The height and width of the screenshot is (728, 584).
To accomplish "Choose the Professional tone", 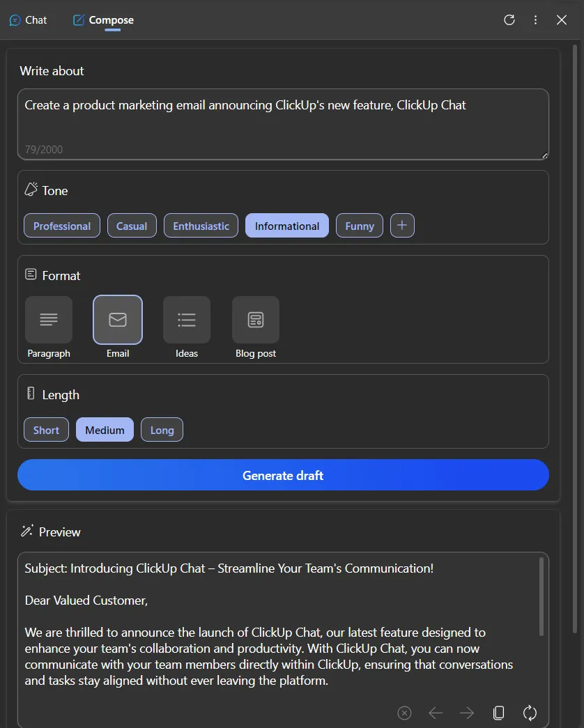I will tap(62, 226).
